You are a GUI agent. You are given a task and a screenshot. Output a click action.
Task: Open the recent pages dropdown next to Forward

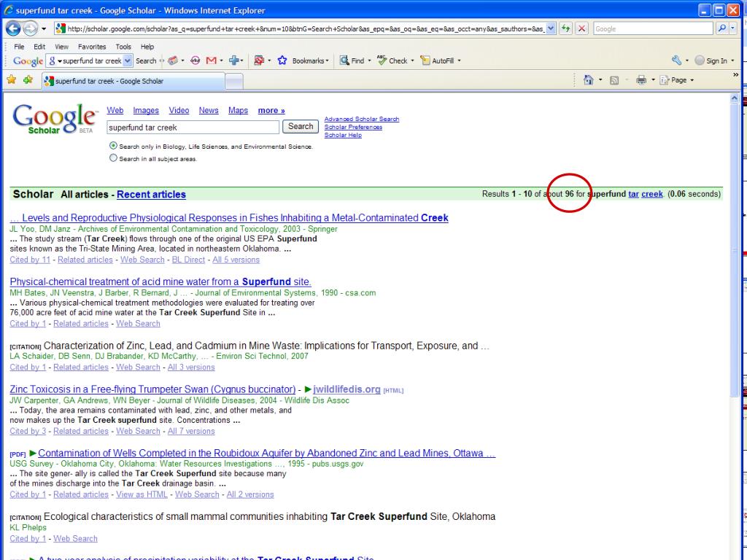tap(44, 28)
